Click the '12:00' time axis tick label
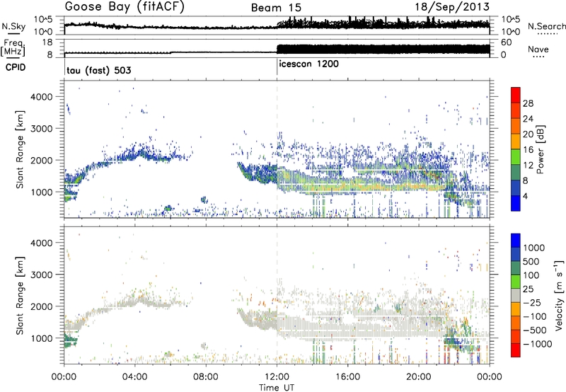Viewport: 566px width, 392px height. (277, 377)
